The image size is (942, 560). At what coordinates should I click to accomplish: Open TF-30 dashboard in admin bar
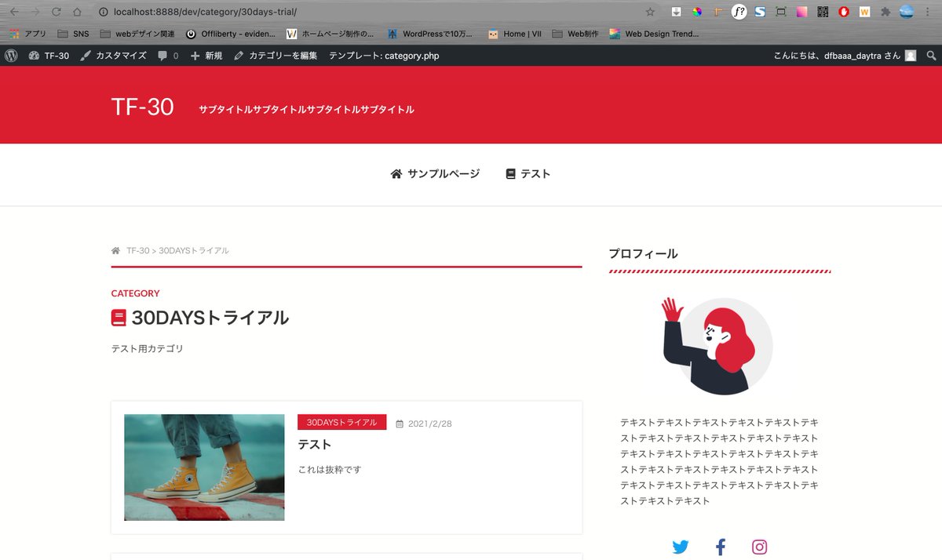pos(49,56)
